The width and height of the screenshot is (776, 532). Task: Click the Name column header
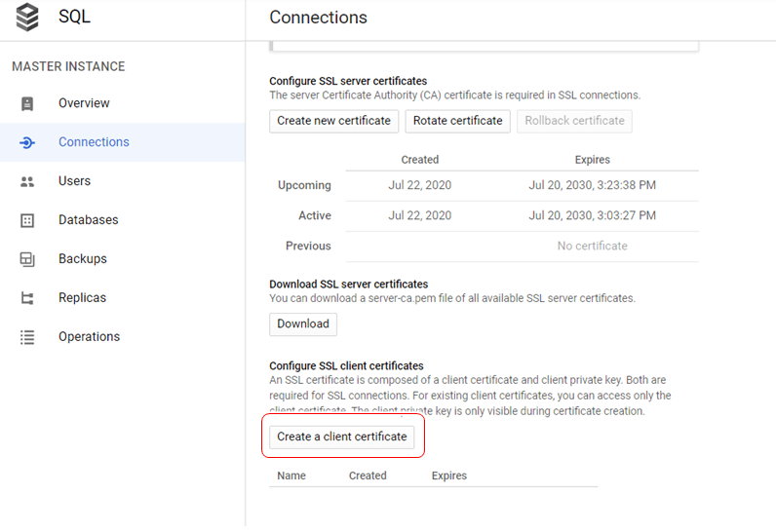pos(291,475)
